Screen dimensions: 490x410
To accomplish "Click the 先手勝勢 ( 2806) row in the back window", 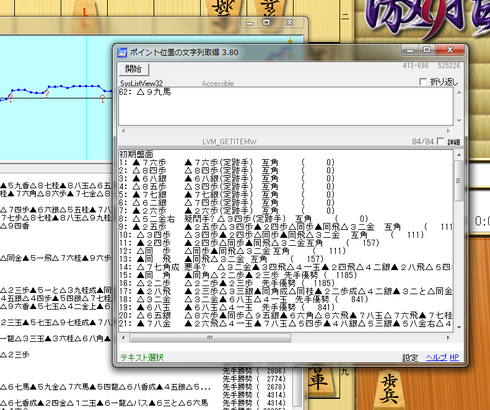I will [254, 371].
